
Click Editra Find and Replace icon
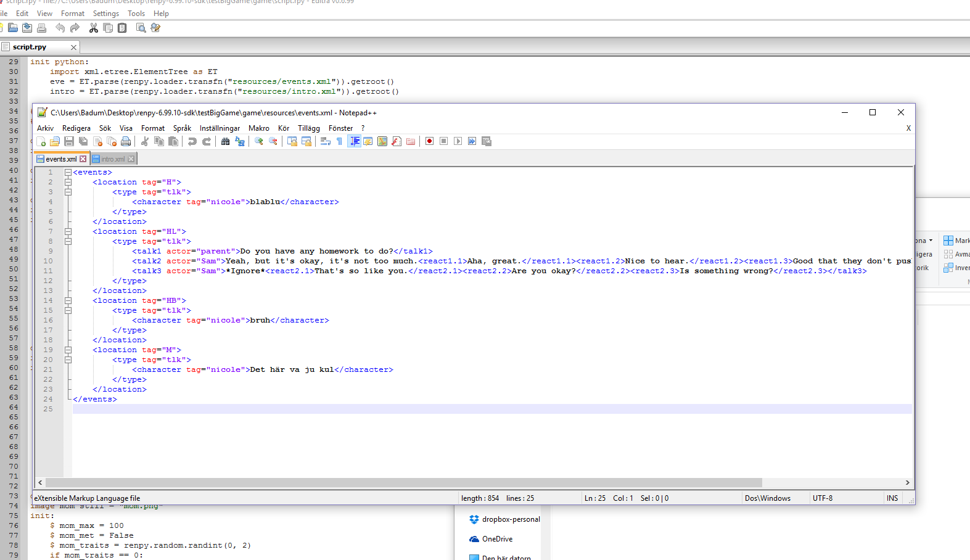[155, 28]
